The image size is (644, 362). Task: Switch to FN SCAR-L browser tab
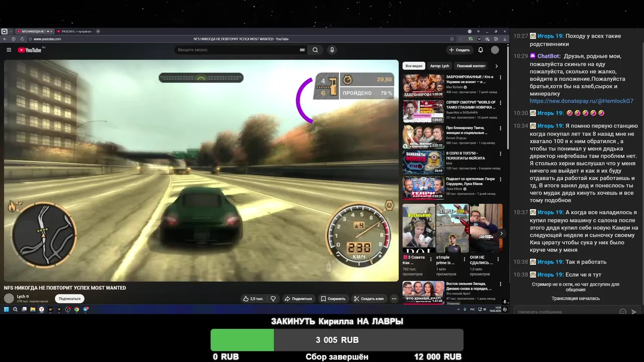[x=74, y=31]
